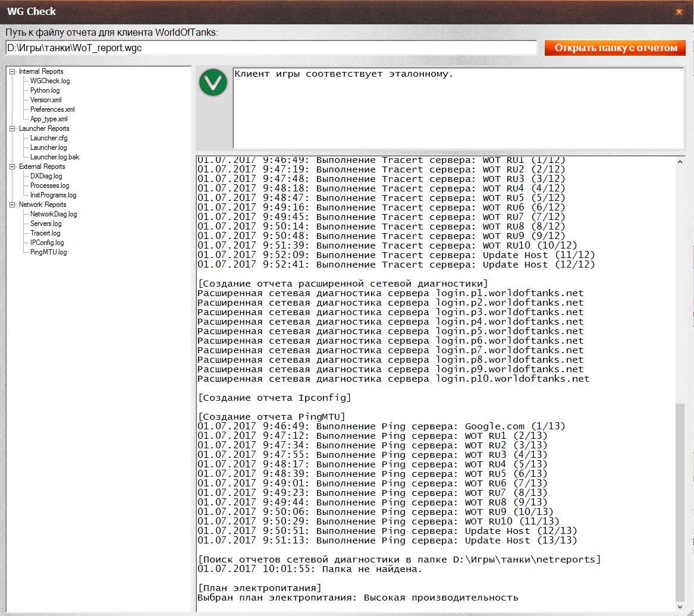Open the WGCheck.log report
The height and width of the screenshot is (616, 694).
coord(50,81)
